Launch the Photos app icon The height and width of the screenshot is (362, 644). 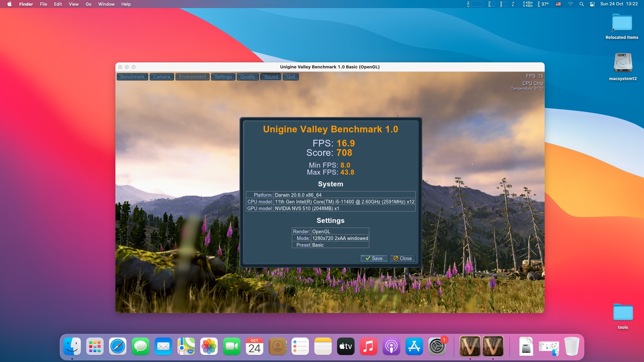pyautogui.click(x=209, y=347)
